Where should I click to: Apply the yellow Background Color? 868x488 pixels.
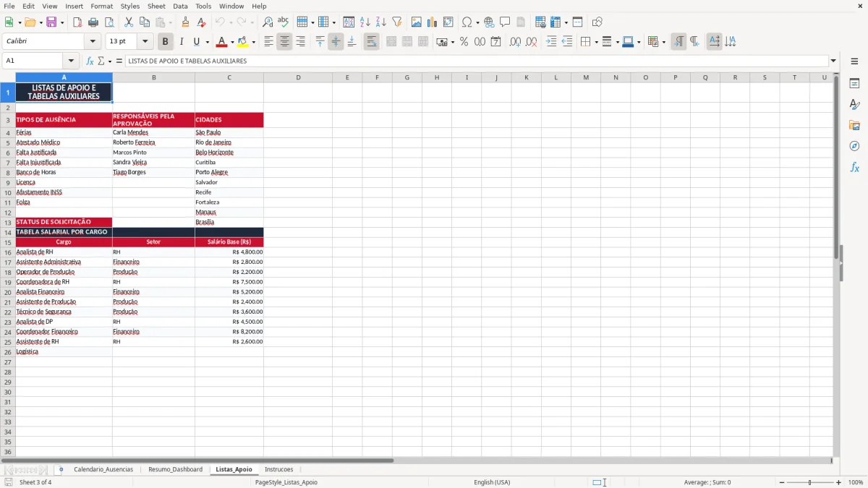click(242, 42)
